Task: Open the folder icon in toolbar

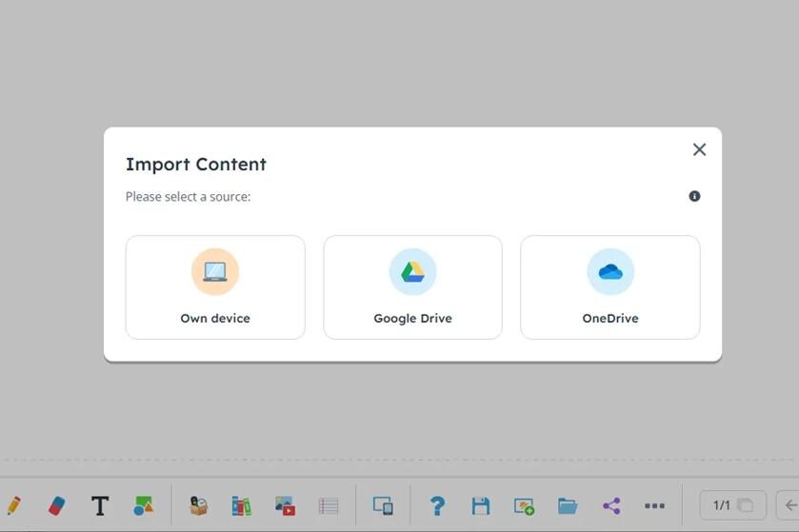Action: point(568,505)
